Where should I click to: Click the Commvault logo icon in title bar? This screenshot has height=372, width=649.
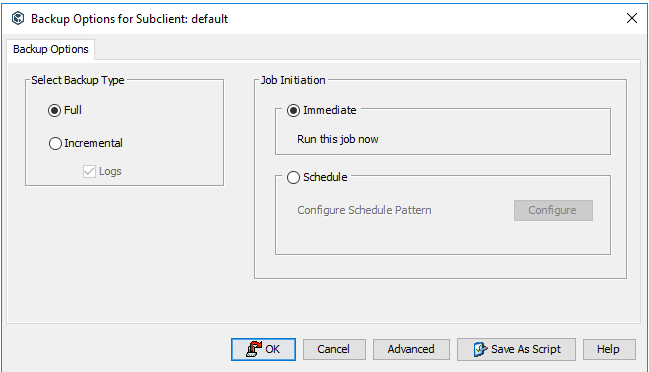coord(18,19)
